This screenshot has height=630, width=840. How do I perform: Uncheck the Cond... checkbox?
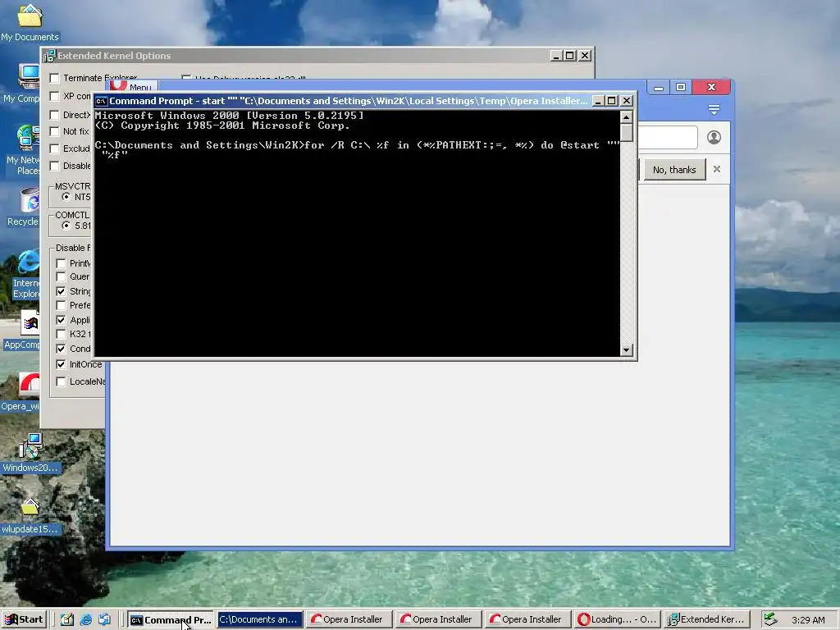[x=61, y=349]
